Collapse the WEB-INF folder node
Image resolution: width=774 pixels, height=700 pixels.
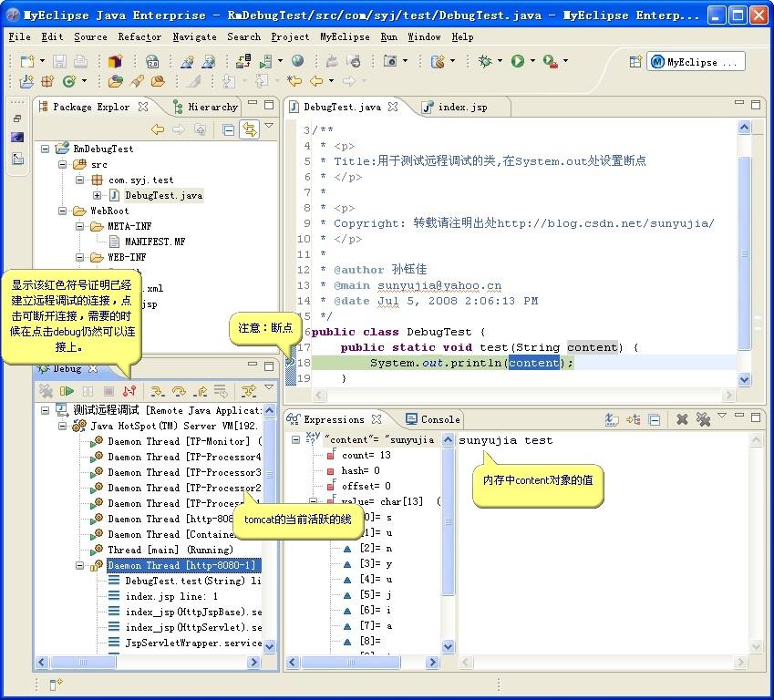(80, 257)
